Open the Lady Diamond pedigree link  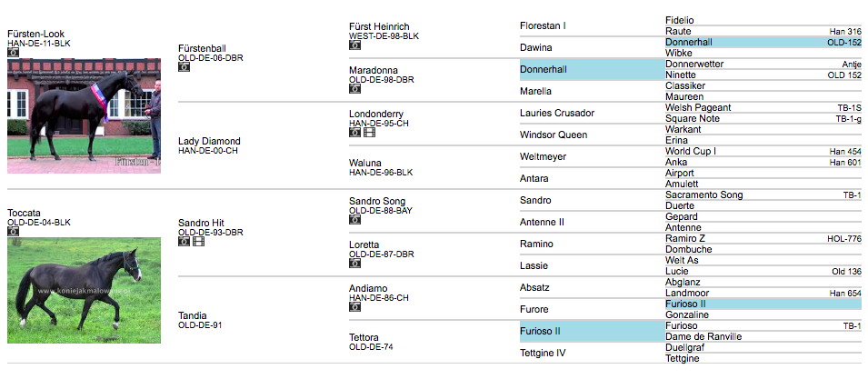209,141
